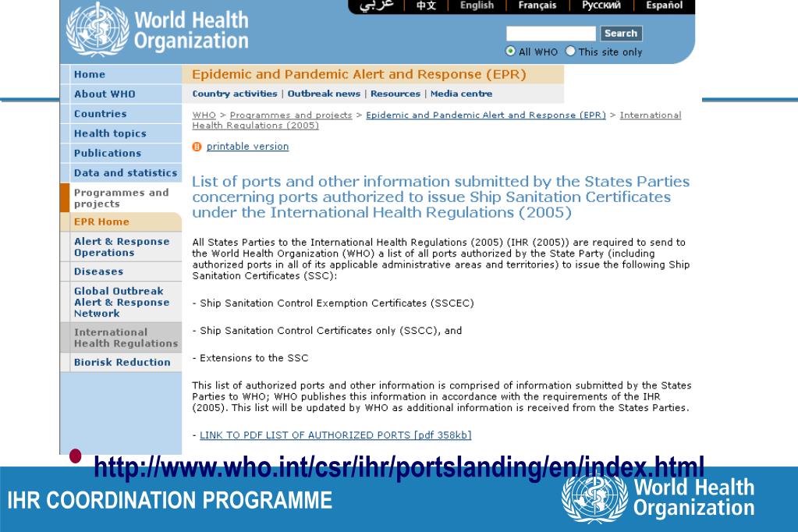Open Diseases in the sidebar
This screenshot has height=532, width=798.
click(x=121, y=272)
